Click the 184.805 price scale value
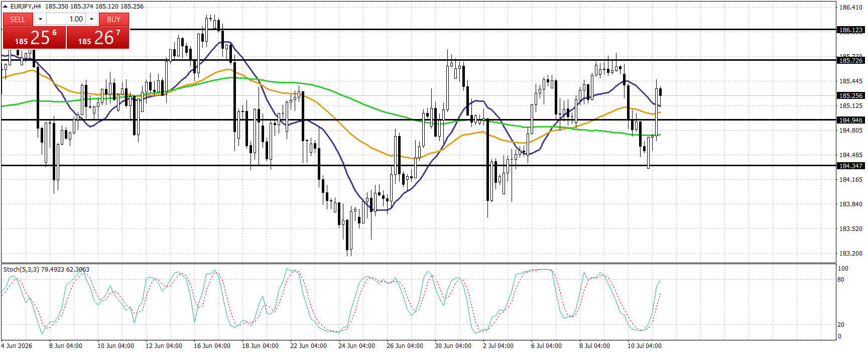Viewport: 868px width, 352px height. (x=851, y=131)
